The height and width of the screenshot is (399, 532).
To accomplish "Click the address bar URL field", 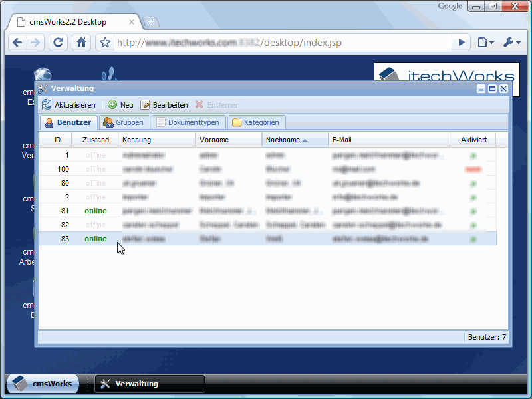I will point(283,43).
